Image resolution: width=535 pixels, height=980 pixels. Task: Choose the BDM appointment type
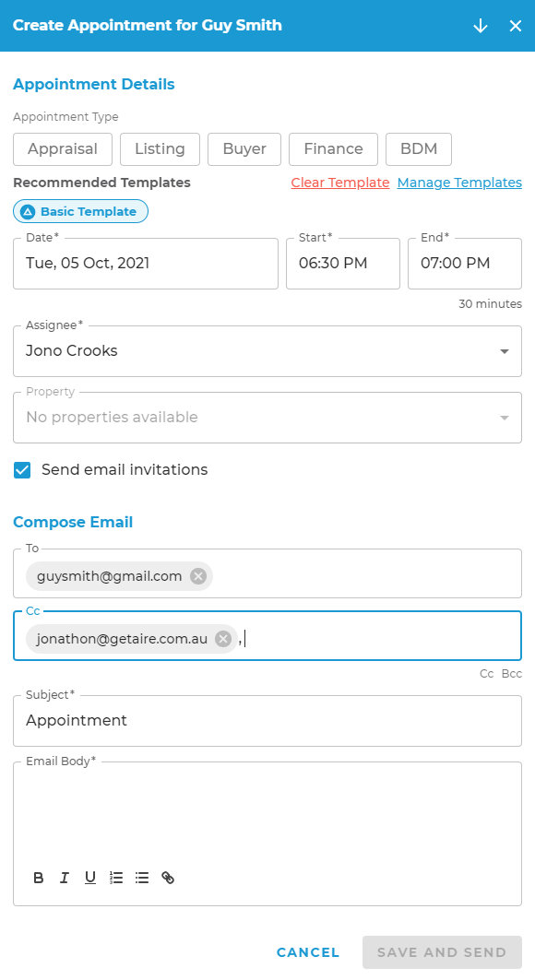pos(419,148)
